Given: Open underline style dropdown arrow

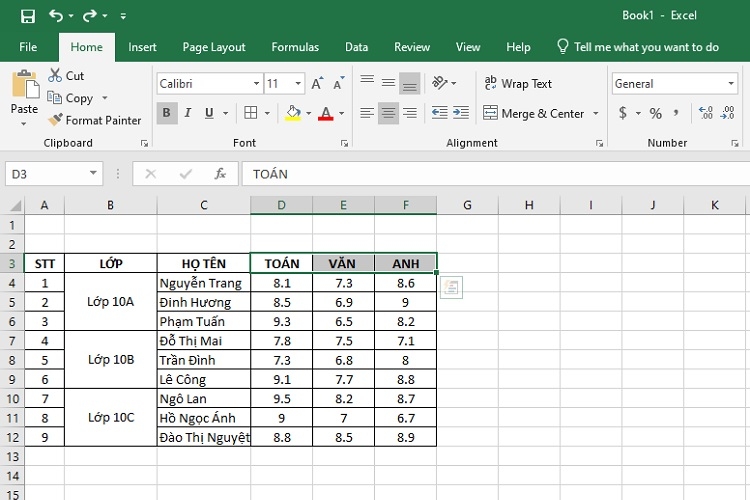Looking at the screenshot, I should [x=225, y=113].
